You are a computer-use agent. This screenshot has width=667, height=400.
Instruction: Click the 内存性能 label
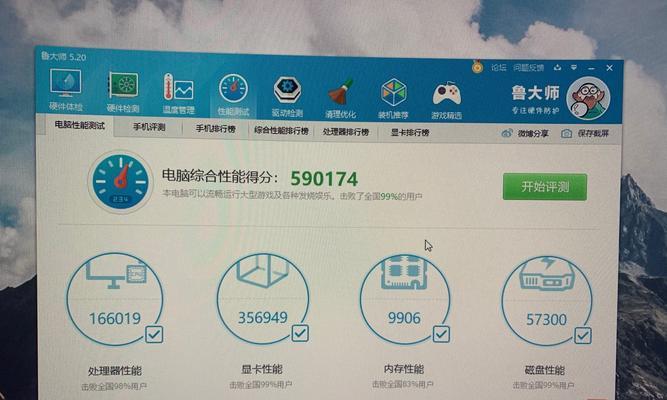point(403,369)
